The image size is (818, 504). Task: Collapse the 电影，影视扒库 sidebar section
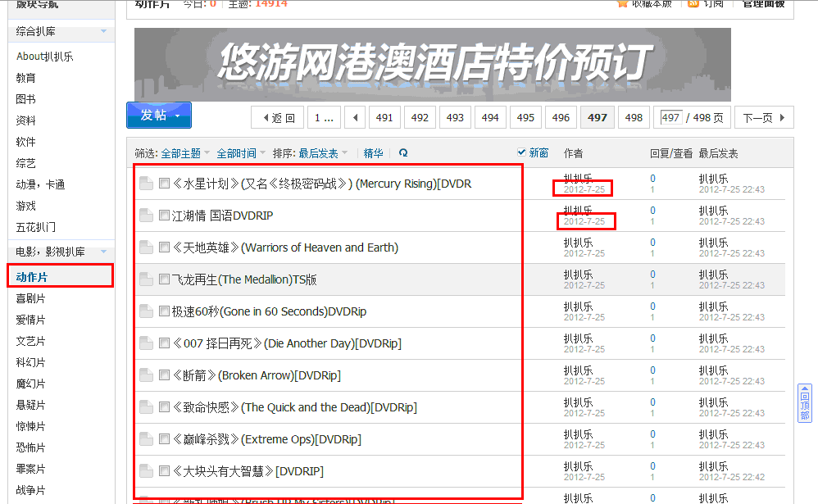coord(104,252)
